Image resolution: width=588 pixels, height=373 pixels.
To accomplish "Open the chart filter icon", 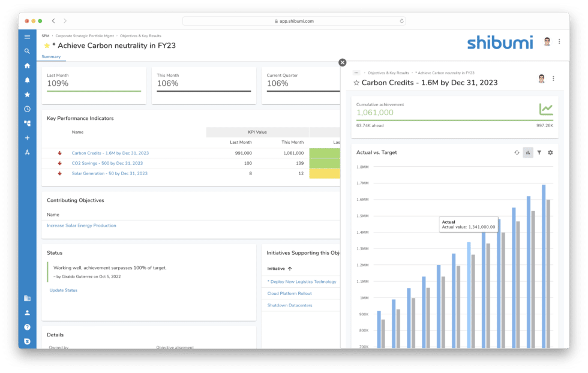I will 539,152.
